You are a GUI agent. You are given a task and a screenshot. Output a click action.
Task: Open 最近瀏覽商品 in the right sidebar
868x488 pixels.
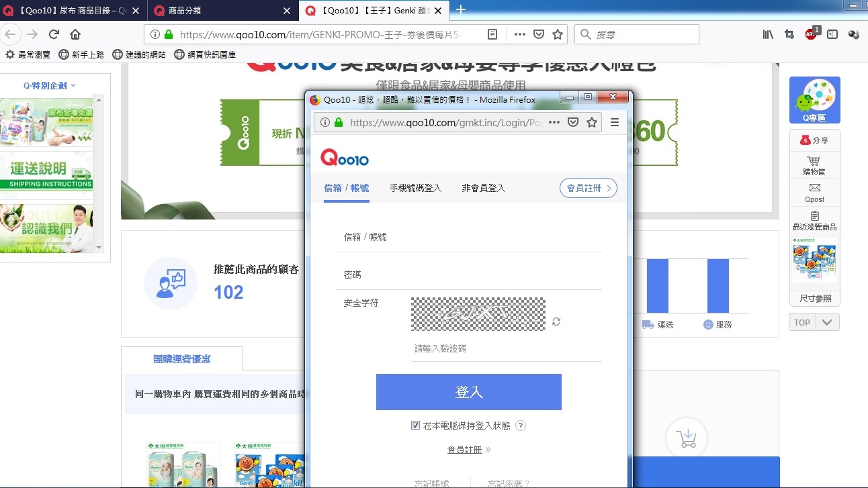point(814,221)
